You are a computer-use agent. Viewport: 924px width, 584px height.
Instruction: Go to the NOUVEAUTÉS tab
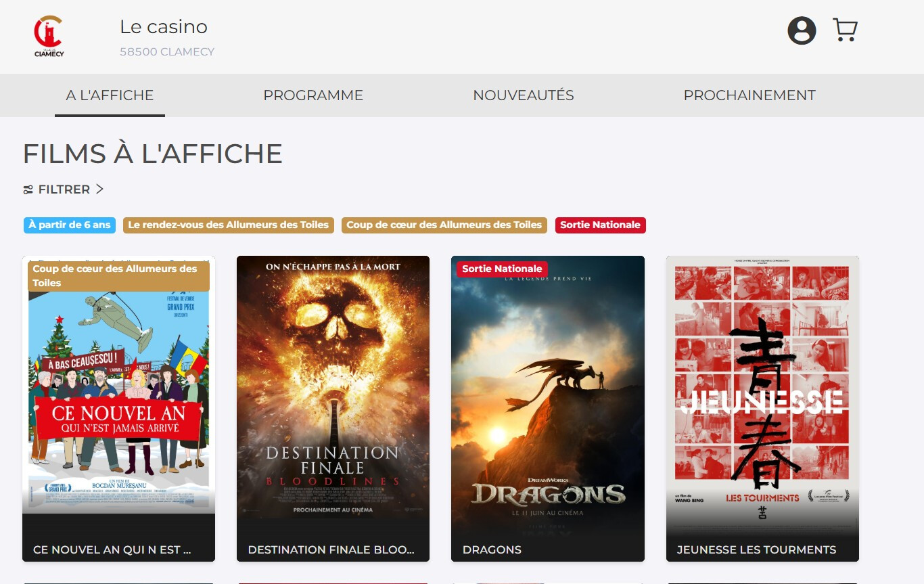(523, 95)
